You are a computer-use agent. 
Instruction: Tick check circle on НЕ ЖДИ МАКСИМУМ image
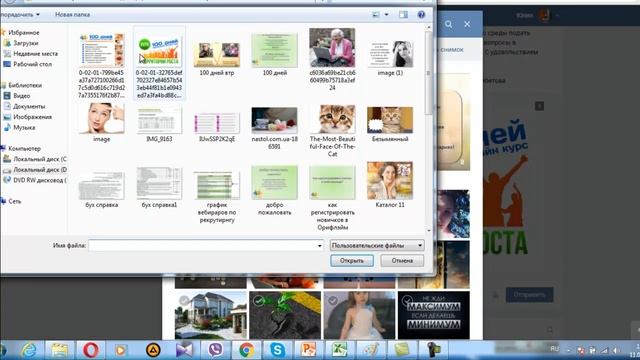407,300
